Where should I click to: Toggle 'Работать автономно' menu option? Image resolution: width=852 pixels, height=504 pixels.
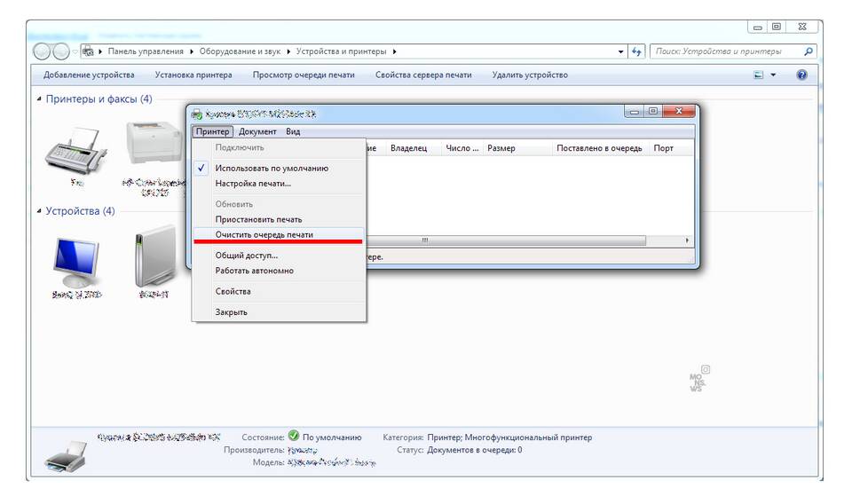254,271
